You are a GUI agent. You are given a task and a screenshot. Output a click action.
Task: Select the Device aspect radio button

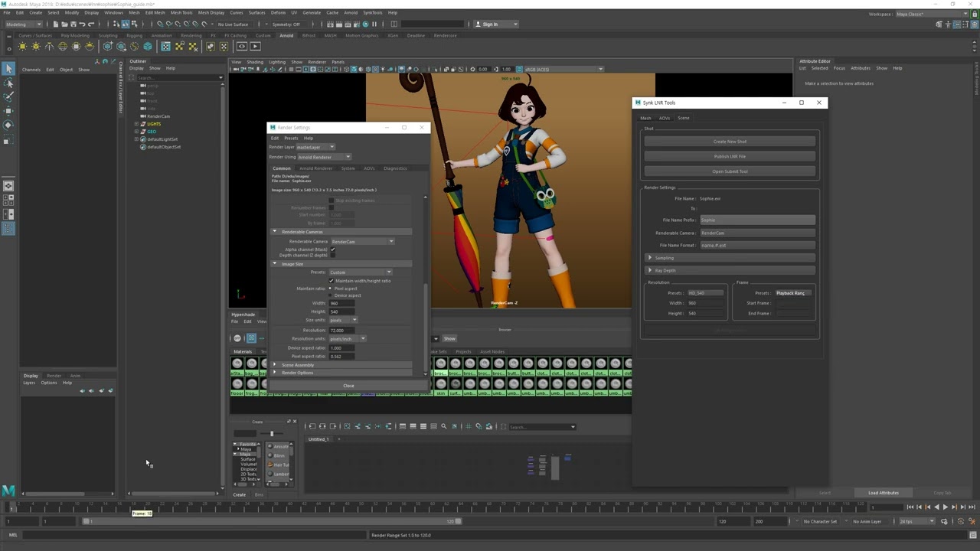pos(331,295)
